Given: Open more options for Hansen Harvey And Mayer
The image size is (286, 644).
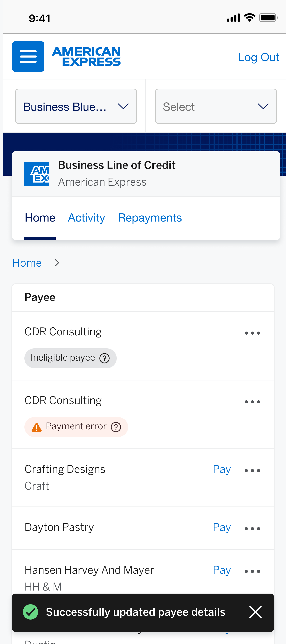Looking at the screenshot, I should pyautogui.click(x=252, y=571).
